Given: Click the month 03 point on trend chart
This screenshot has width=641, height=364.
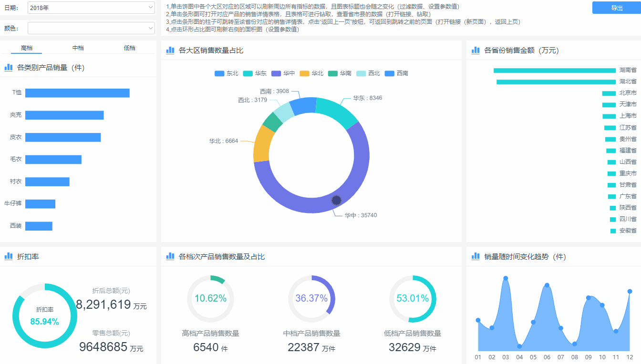Looking at the screenshot, I should click(506, 278).
